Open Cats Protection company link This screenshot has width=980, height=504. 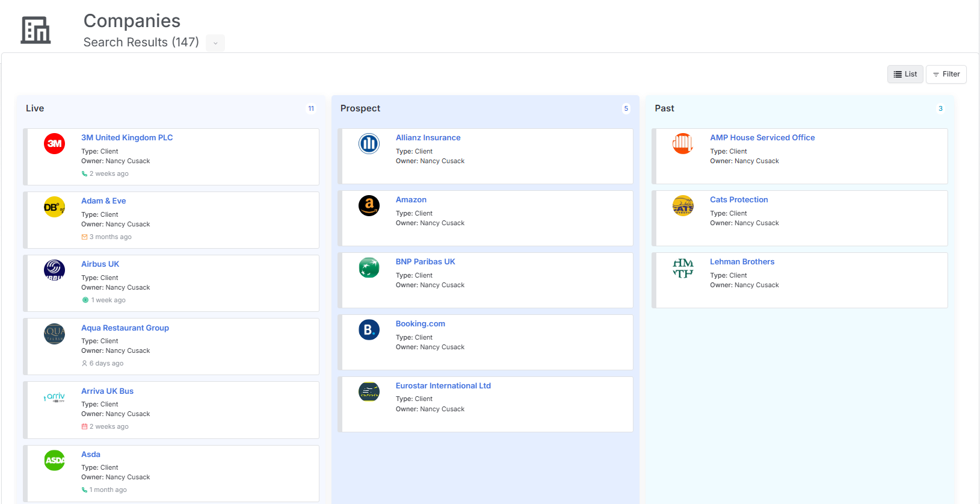pyautogui.click(x=739, y=199)
